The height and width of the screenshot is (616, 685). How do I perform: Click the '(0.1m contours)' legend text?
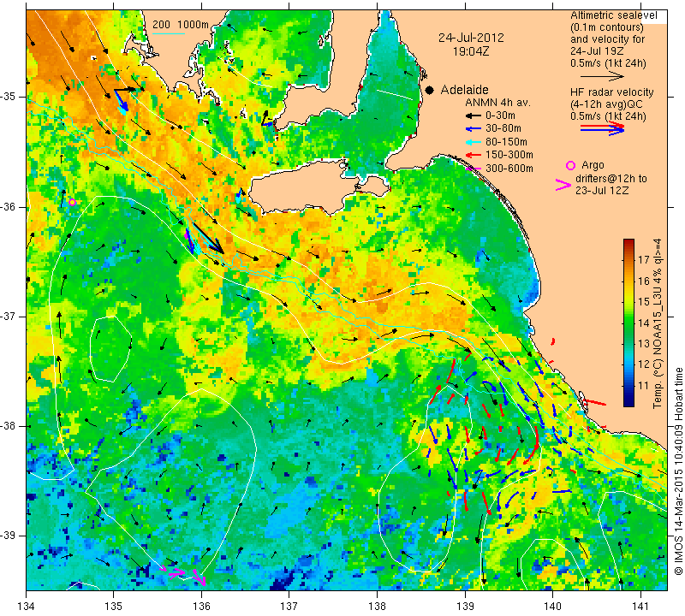click(x=607, y=27)
